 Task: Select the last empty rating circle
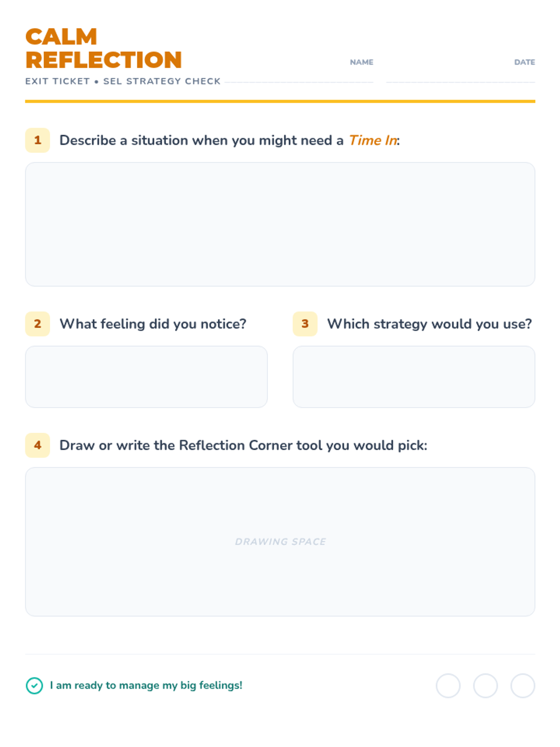point(523,685)
